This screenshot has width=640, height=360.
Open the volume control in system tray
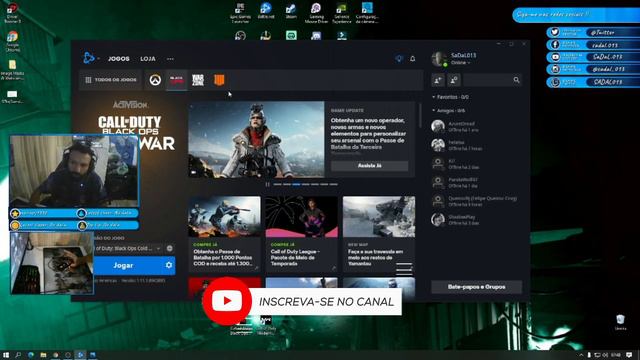click(x=605, y=356)
